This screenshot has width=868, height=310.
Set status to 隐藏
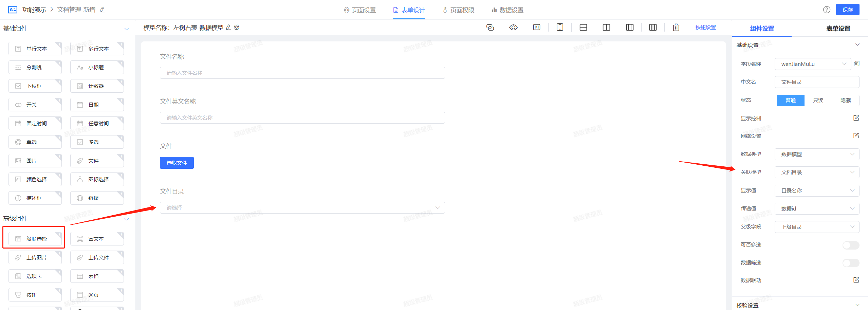[846, 101]
